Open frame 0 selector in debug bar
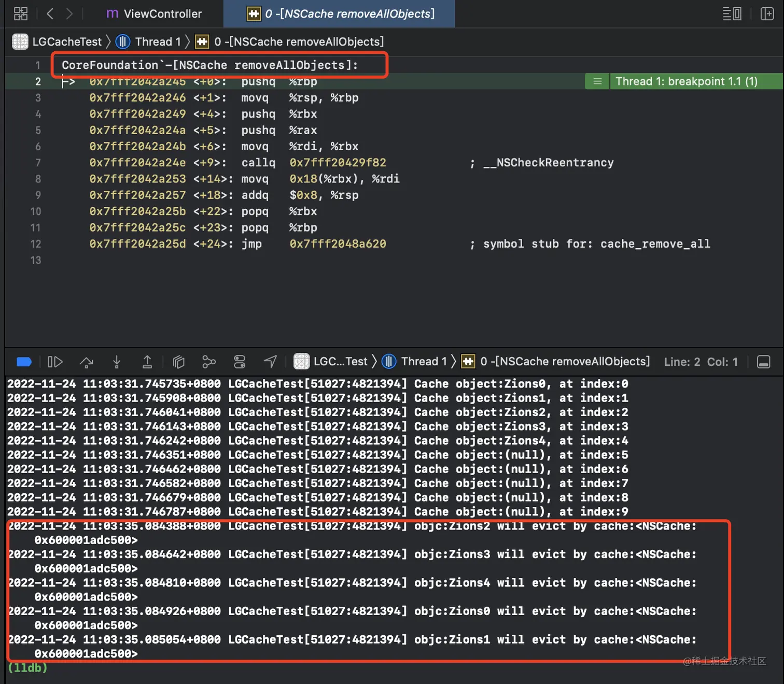Image resolution: width=784 pixels, height=684 pixels. pyautogui.click(x=565, y=361)
